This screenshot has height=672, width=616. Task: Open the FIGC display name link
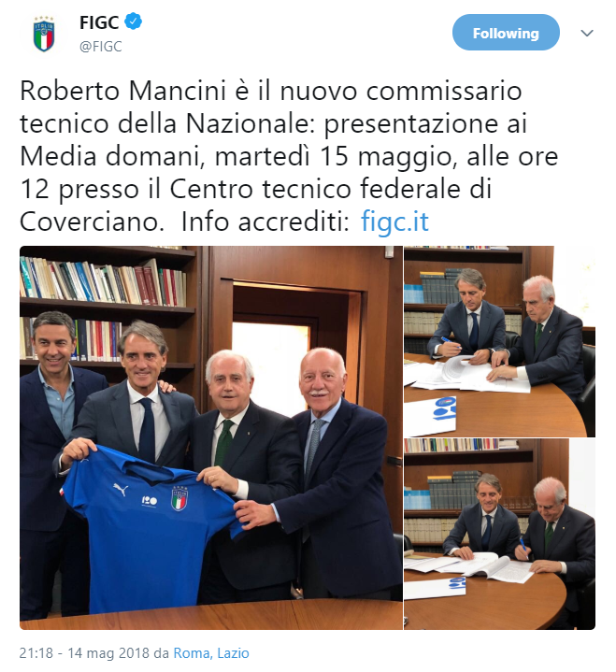click(x=99, y=22)
